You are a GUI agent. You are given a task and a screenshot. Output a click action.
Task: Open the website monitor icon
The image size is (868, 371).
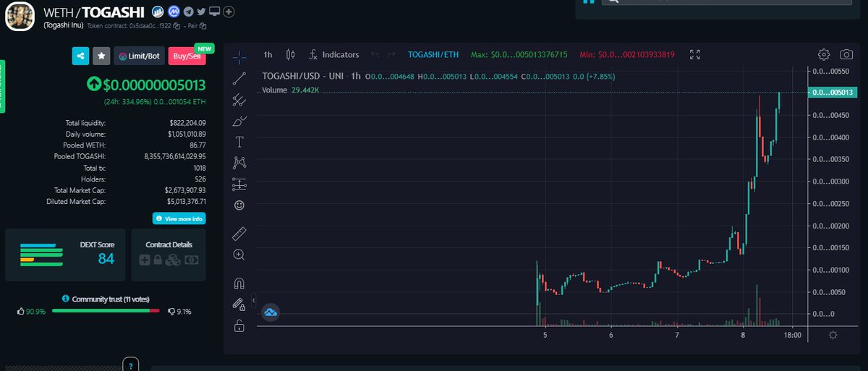click(215, 12)
